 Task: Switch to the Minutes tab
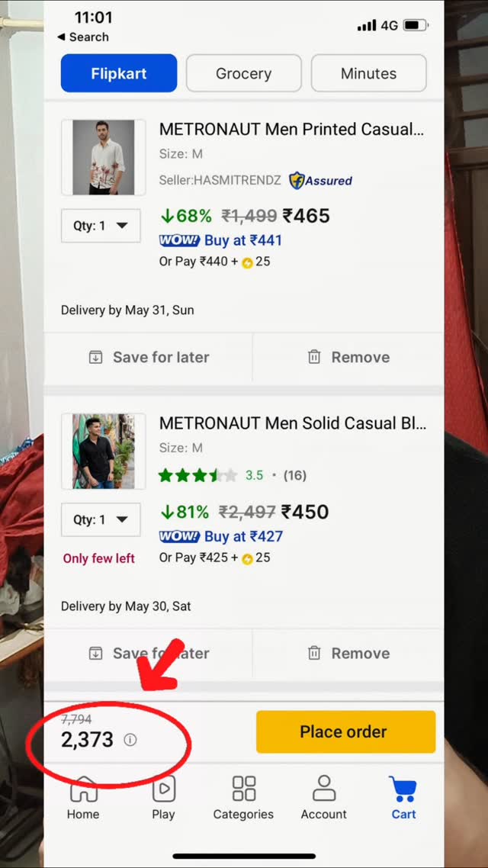368,73
